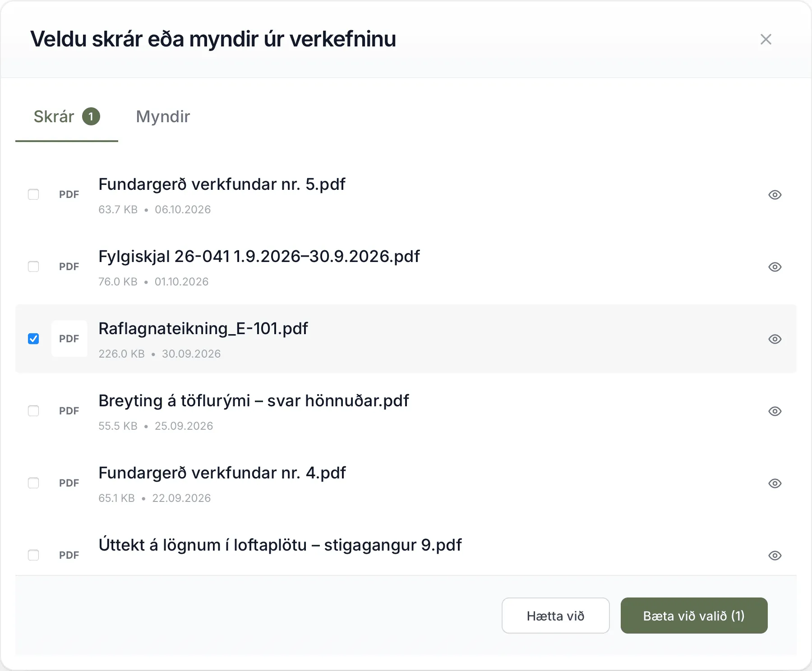
Task: Click the 226.0 KB • 30.09.2026 details
Action: pos(160,354)
